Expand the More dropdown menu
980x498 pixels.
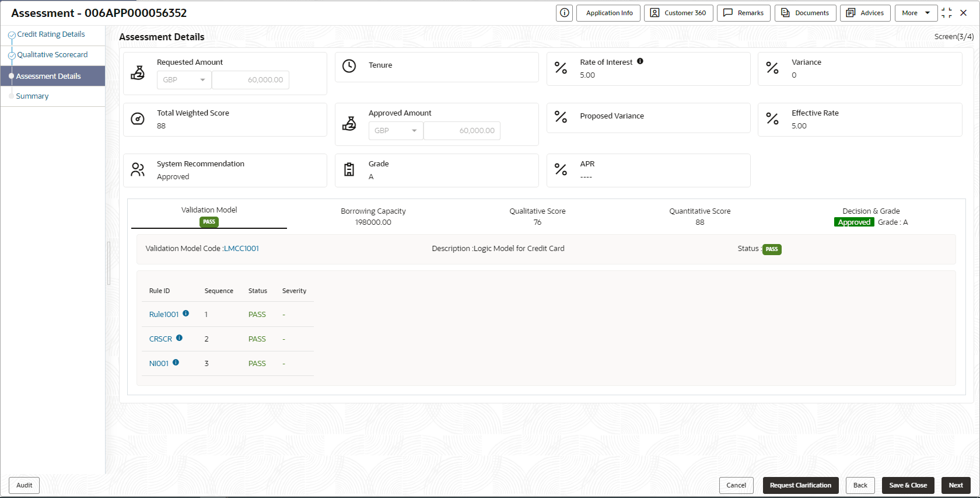[x=916, y=13]
